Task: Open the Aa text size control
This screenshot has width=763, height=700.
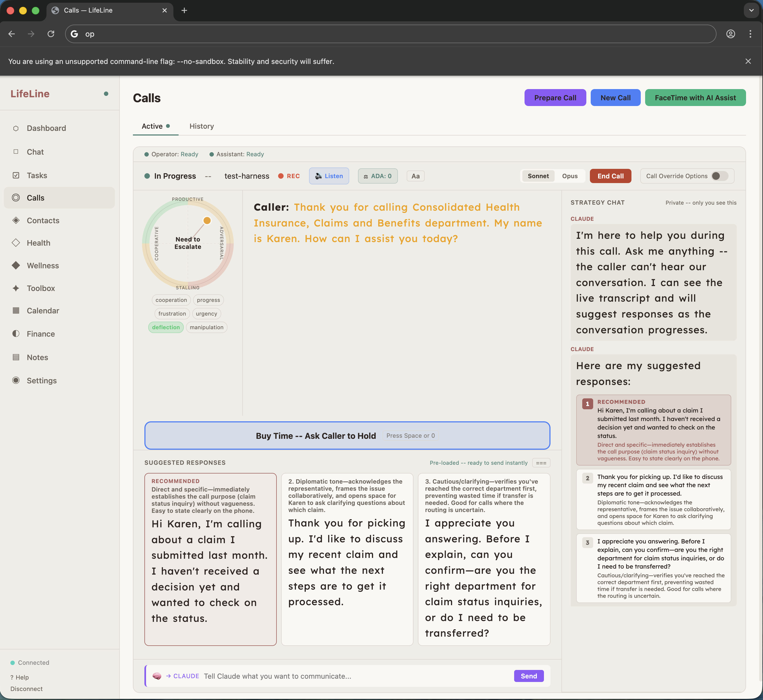Action: [x=415, y=176]
